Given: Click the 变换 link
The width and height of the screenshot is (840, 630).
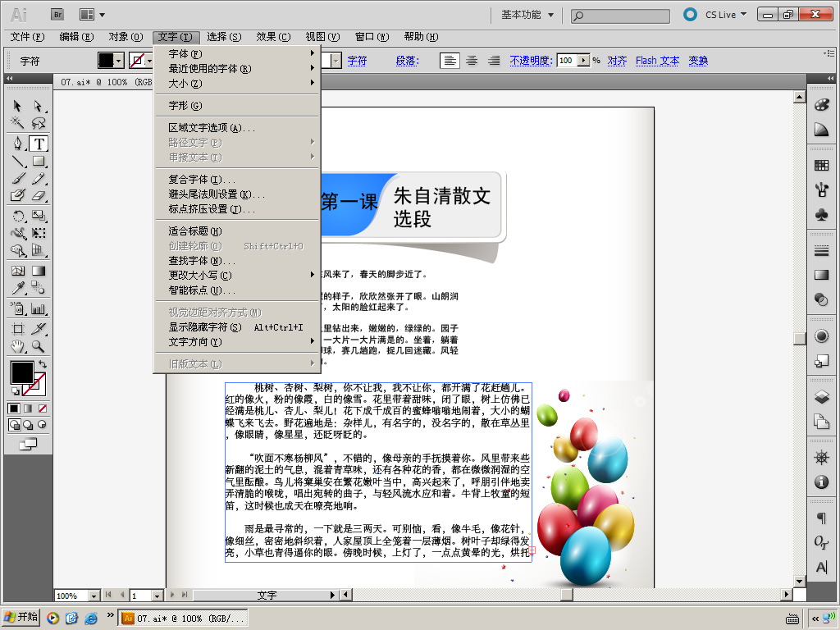Looking at the screenshot, I should pyautogui.click(x=698, y=61).
